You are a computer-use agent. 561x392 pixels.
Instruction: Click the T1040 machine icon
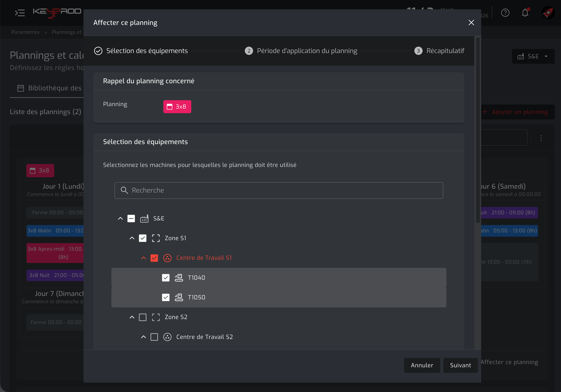pyautogui.click(x=179, y=278)
